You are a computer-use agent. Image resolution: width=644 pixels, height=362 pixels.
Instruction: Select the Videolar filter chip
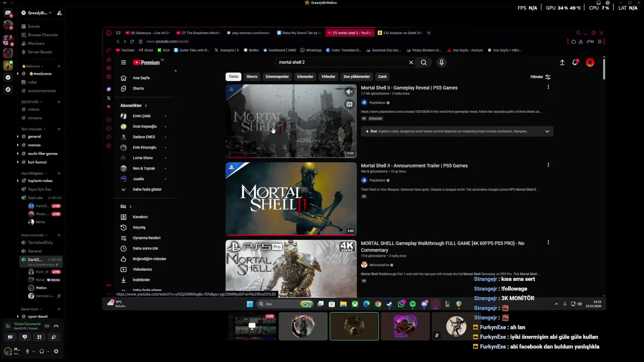pyautogui.click(x=328, y=77)
